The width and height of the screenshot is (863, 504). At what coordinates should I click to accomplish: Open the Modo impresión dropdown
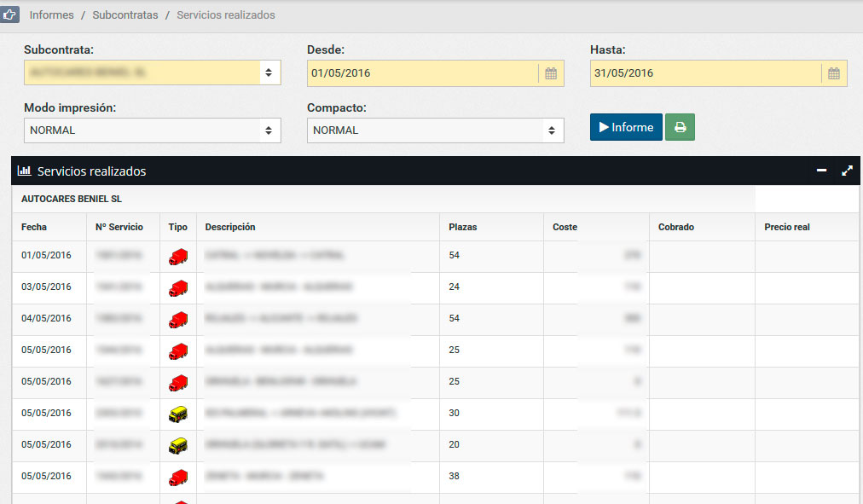pyautogui.click(x=152, y=130)
